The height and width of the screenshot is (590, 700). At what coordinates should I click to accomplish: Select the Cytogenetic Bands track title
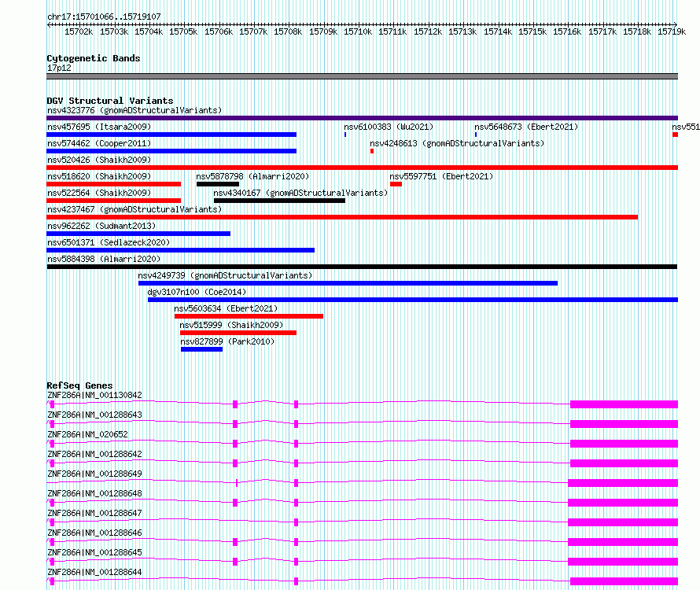[94, 58]
